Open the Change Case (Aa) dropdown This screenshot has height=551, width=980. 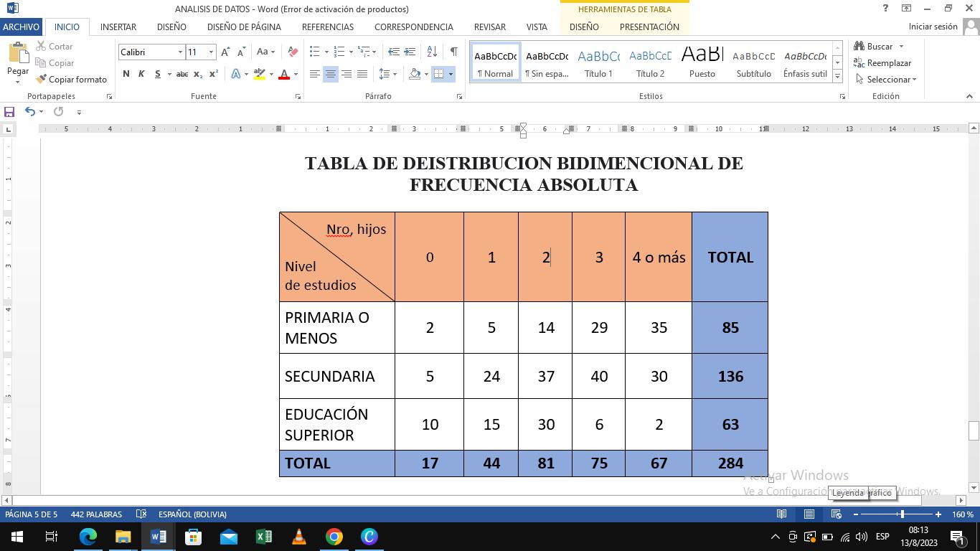pyautogui.click(x=265, y=52)
